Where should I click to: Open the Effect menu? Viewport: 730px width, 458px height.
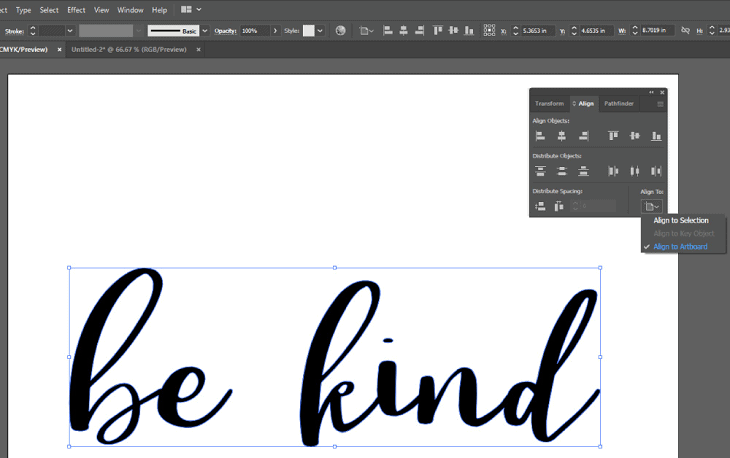tap(76, 10)
